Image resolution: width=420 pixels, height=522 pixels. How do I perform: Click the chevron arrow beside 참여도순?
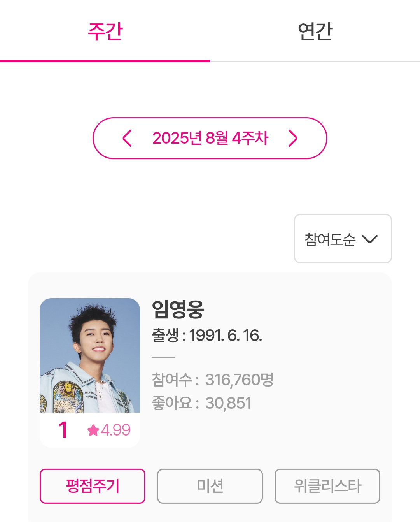coord(369,239)
